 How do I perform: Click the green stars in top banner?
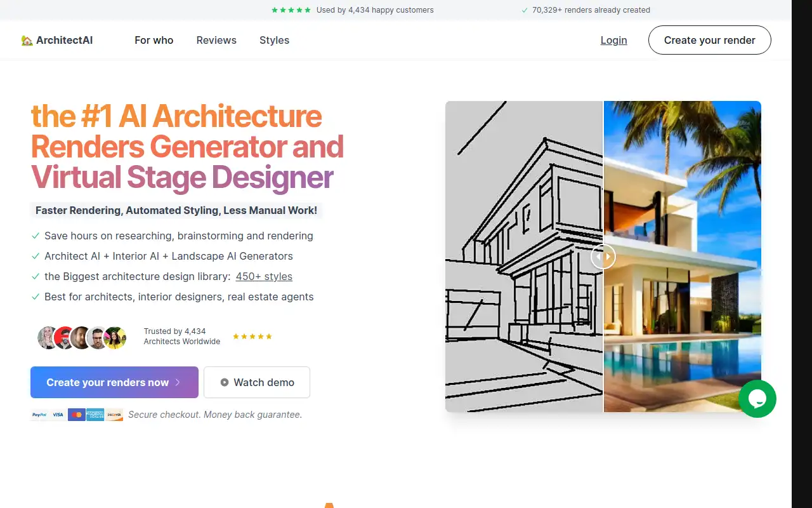click(x=291, y=10)
